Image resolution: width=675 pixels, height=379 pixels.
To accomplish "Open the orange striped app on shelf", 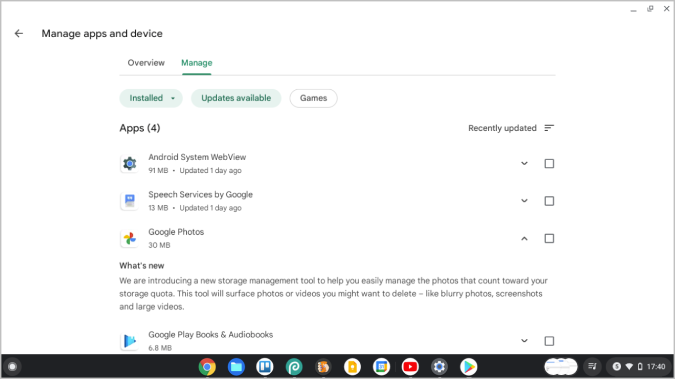I will coord(323,367).
